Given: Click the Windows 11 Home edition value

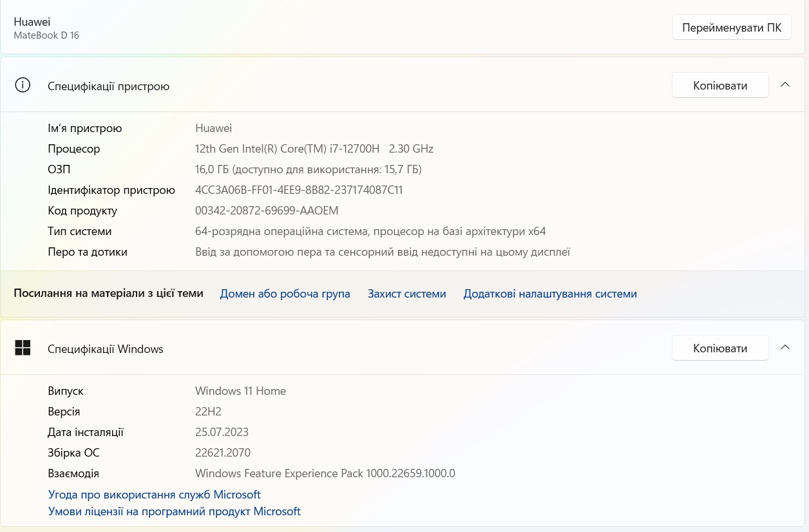Looking at the screenshot, I should coord(240,391).
